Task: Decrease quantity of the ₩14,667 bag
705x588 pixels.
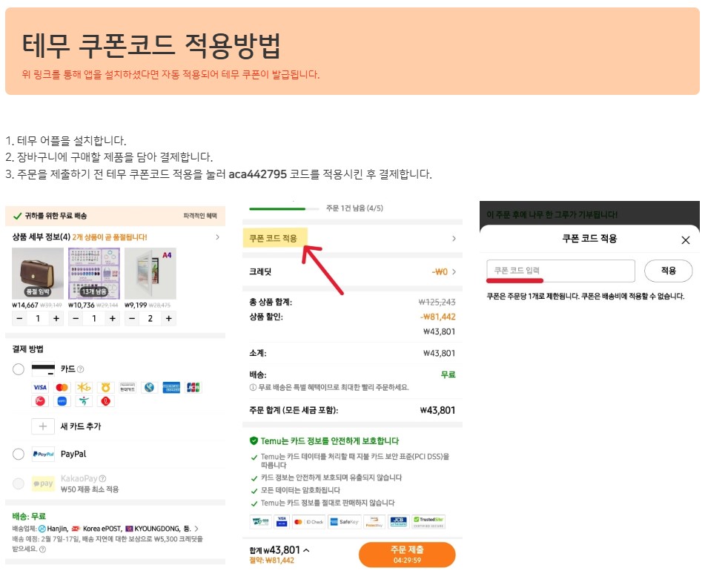Action: 19,319
